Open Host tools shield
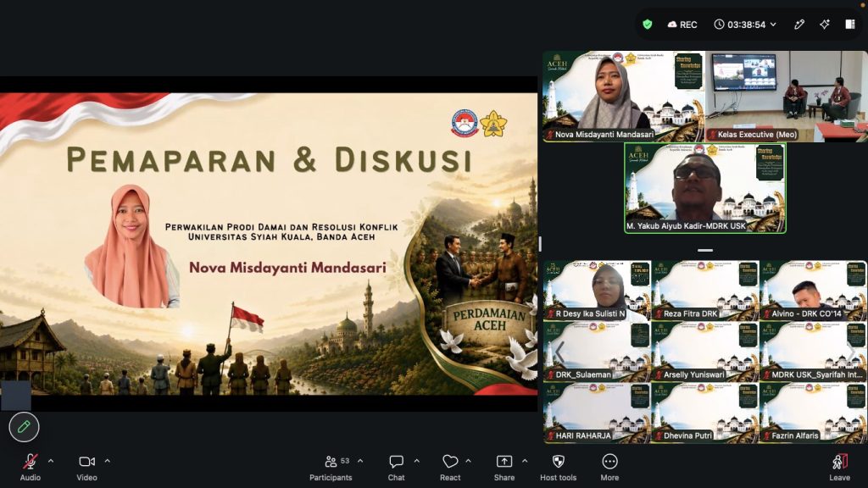The image size is (868, 488). point(559,467)
